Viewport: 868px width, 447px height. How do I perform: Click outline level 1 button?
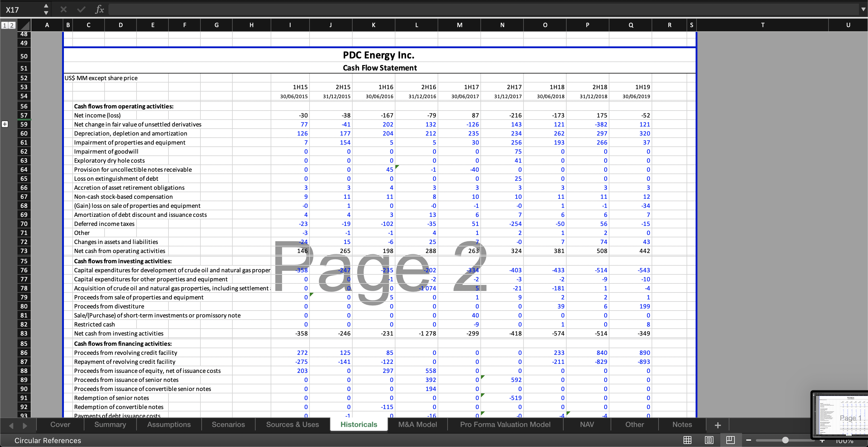(x=5, y=25)
